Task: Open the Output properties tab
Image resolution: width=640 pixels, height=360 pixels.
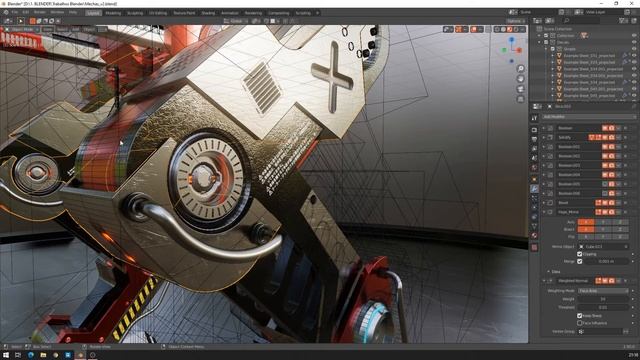Action: pyautogui.click(x=534, y=140)
